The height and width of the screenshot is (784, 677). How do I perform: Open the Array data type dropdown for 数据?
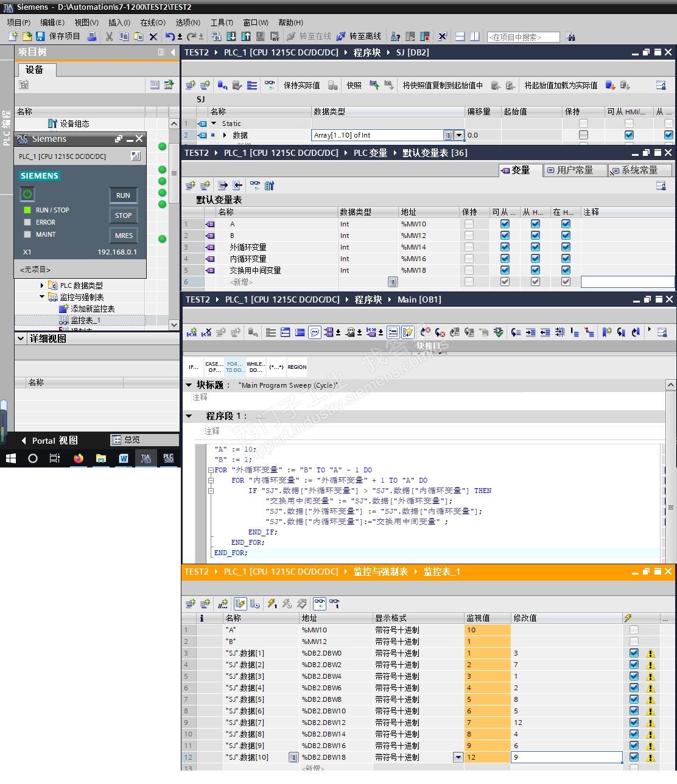click(459, 135)
